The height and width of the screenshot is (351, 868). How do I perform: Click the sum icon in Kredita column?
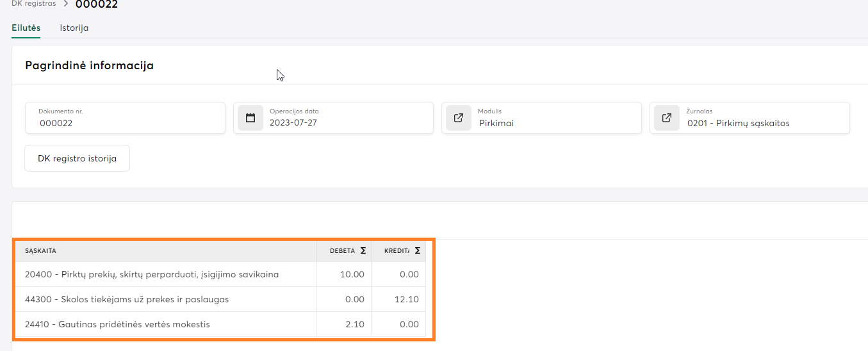click(418, 251)
